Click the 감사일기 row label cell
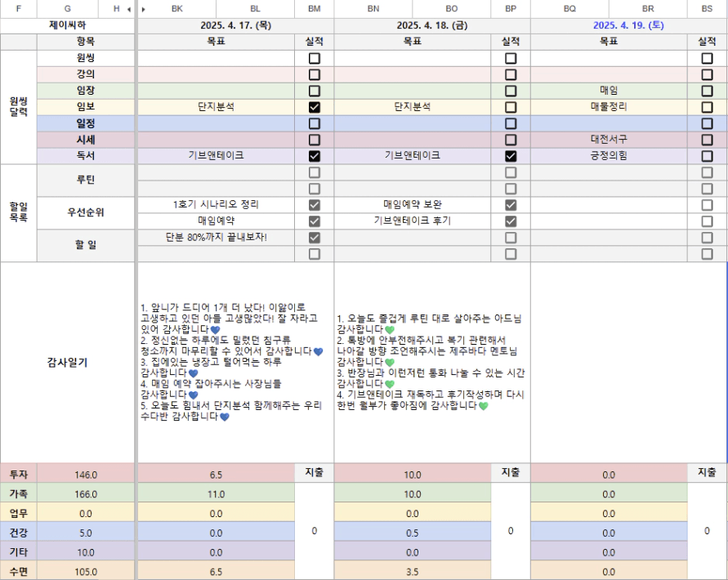 tap(67, 363)
